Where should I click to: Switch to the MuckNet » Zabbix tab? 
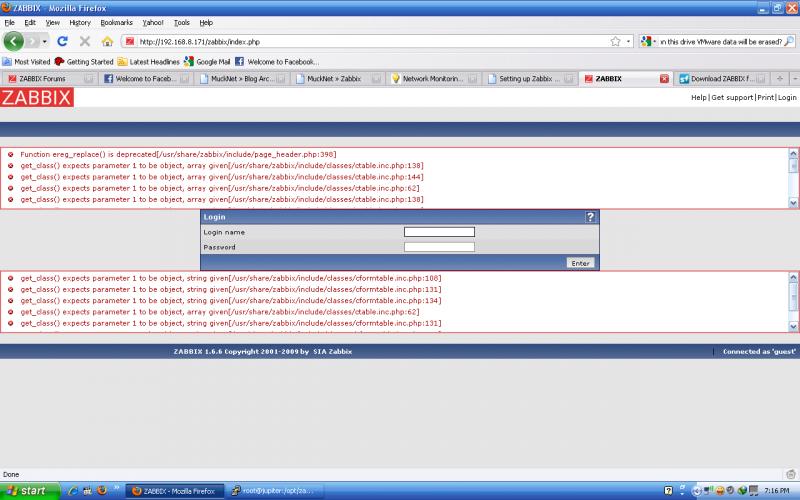[x=338, y=79]
